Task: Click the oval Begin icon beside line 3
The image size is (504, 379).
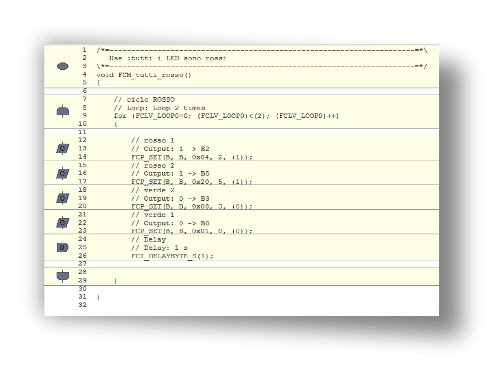Action: tap(63, 66)
